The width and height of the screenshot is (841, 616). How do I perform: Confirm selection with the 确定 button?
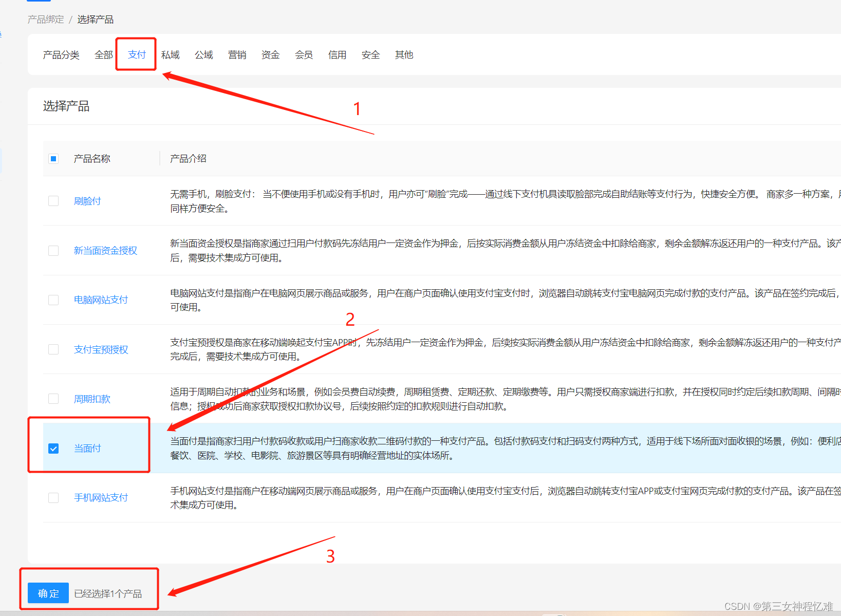(48, 593)
